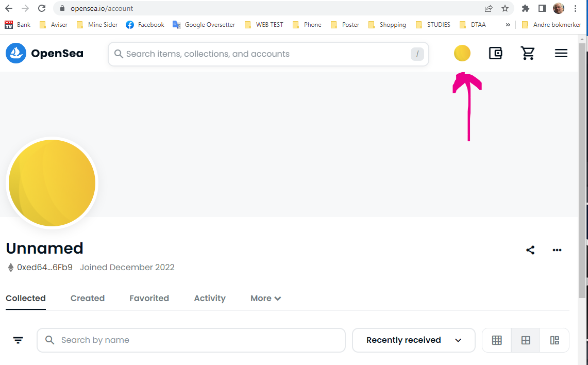Open Mine Sider bookmarks folder
The image size is (588, 365).
pos(97,25)
